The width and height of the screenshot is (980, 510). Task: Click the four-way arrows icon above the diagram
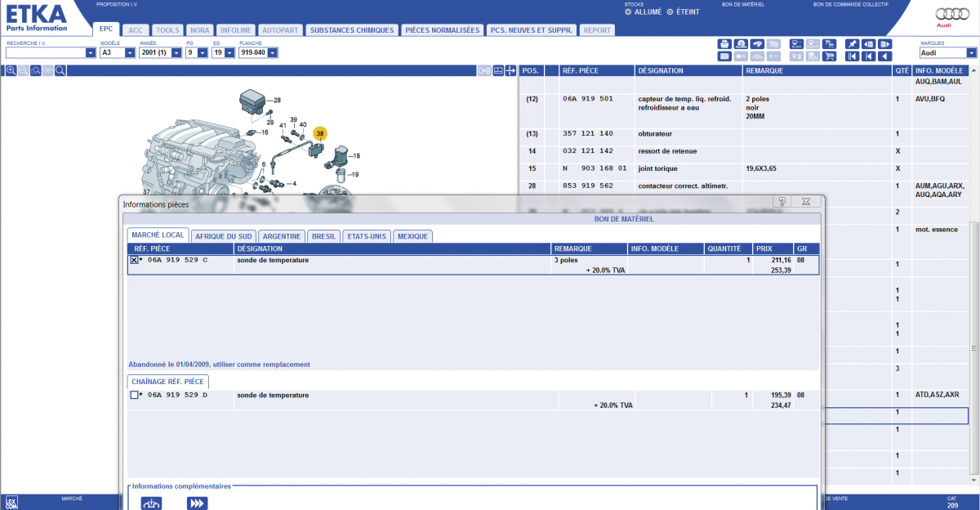[510, 71]
